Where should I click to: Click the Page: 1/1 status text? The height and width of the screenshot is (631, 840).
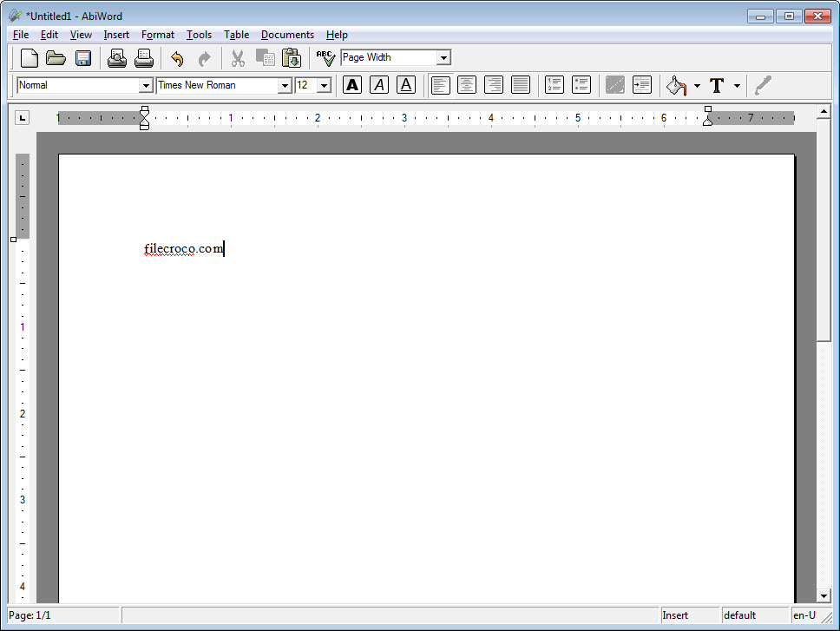click(x=30, y=615)
